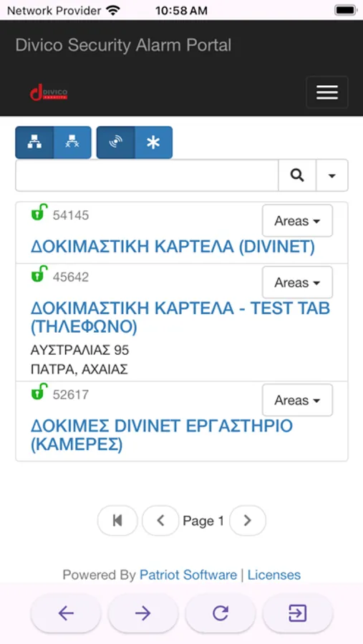Open the Licenses link

[274, 575]
